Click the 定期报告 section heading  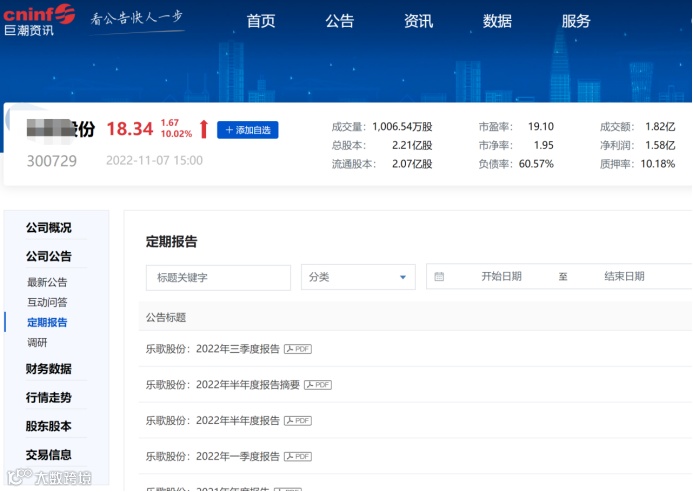coord(171,242)
